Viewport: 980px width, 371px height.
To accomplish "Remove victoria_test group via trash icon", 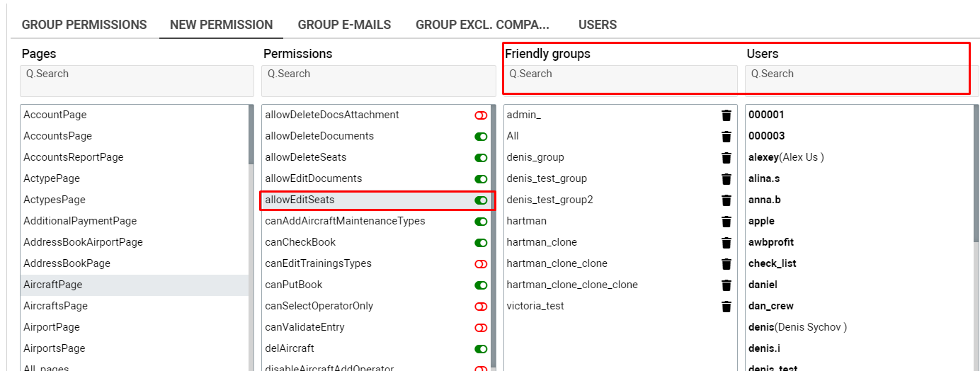I will (x=726, y=307).
